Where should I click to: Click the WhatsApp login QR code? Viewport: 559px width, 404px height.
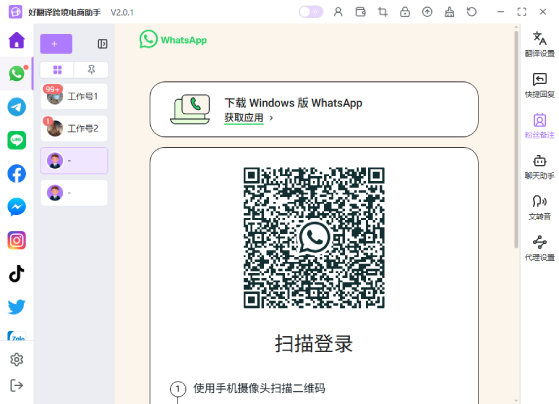click(x=314, y=237)
